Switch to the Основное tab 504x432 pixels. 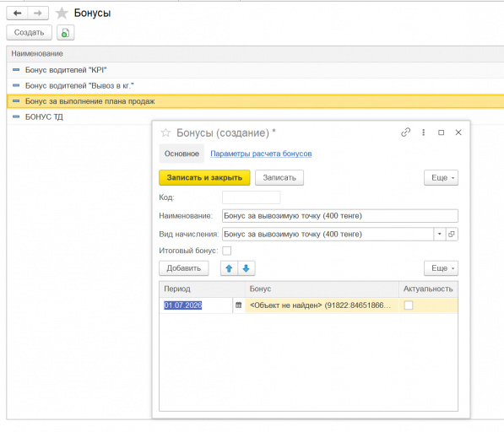(x=182, y=154)
